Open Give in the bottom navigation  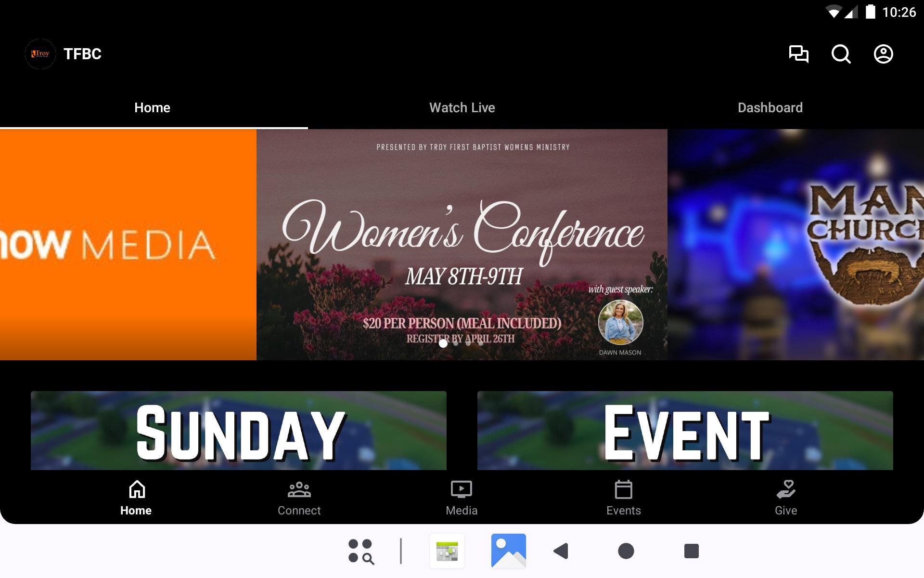[785, 498]
